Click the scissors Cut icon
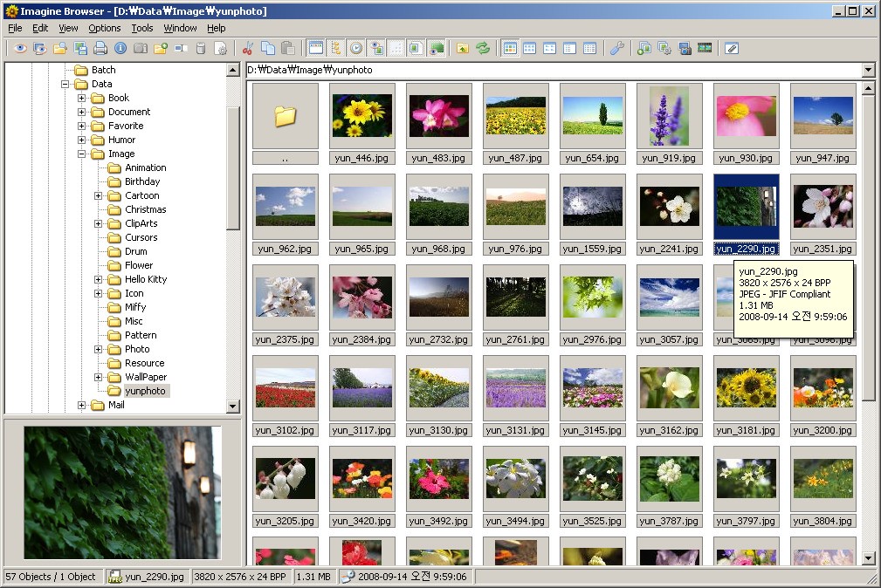This screenshot has width=881, height=588. click(x=248, y=49)
